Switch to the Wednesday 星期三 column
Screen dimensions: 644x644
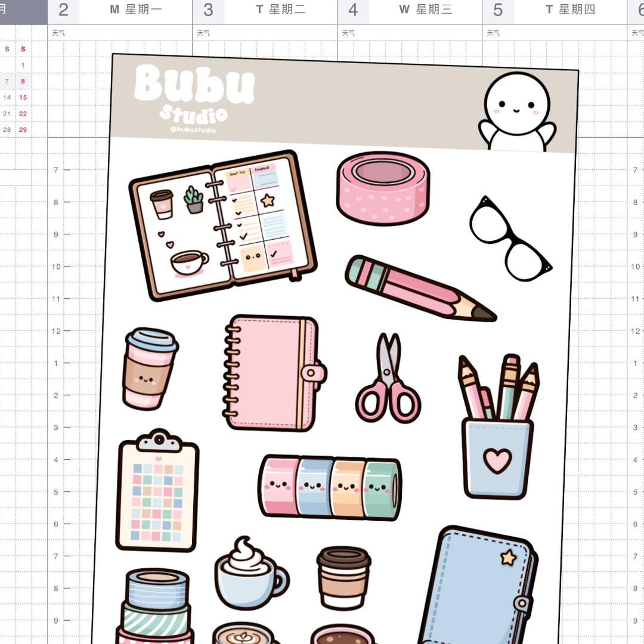coord(425,10)
